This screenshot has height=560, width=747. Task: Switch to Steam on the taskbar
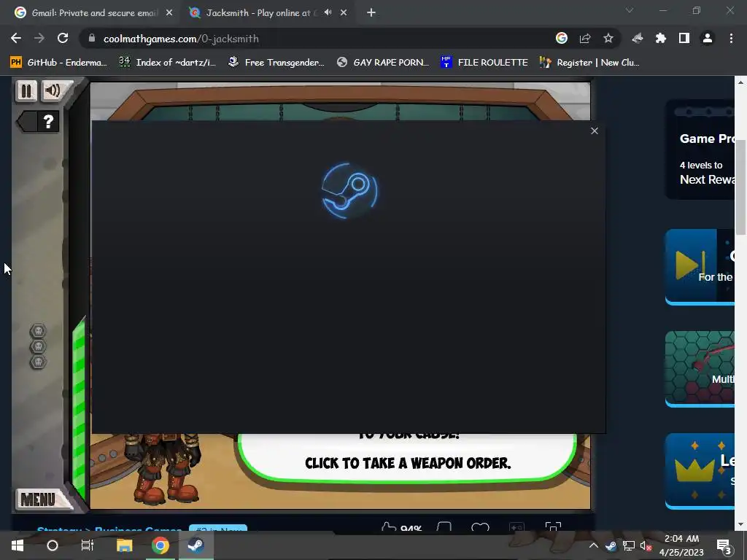coord(196,545)
